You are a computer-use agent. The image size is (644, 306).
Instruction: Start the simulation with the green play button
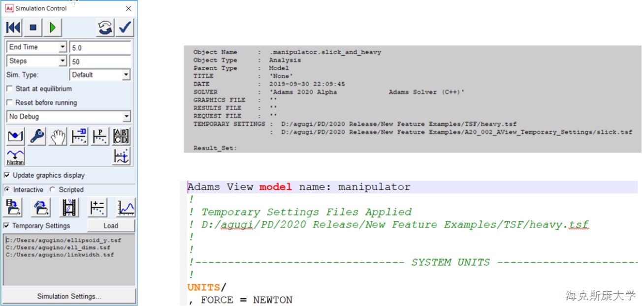pos(52,28)
